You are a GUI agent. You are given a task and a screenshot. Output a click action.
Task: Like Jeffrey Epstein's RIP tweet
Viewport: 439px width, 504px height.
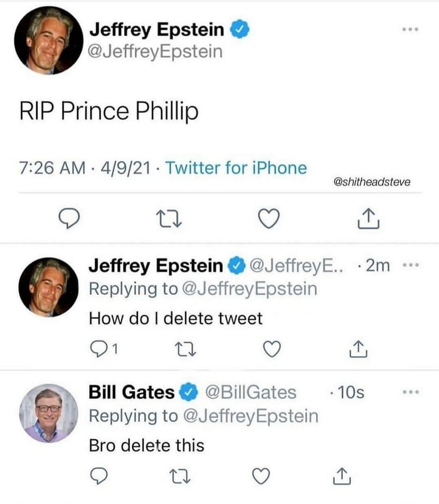(x=269, y=218)
